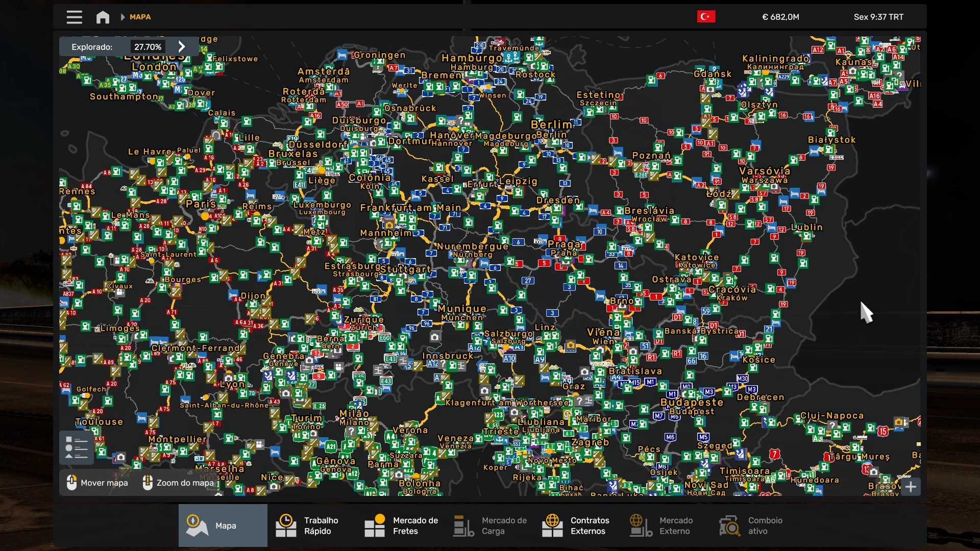Click the Zoom do mapa scroll hint
This screenshot has height=551, width=980.
[x=178, y=483]
